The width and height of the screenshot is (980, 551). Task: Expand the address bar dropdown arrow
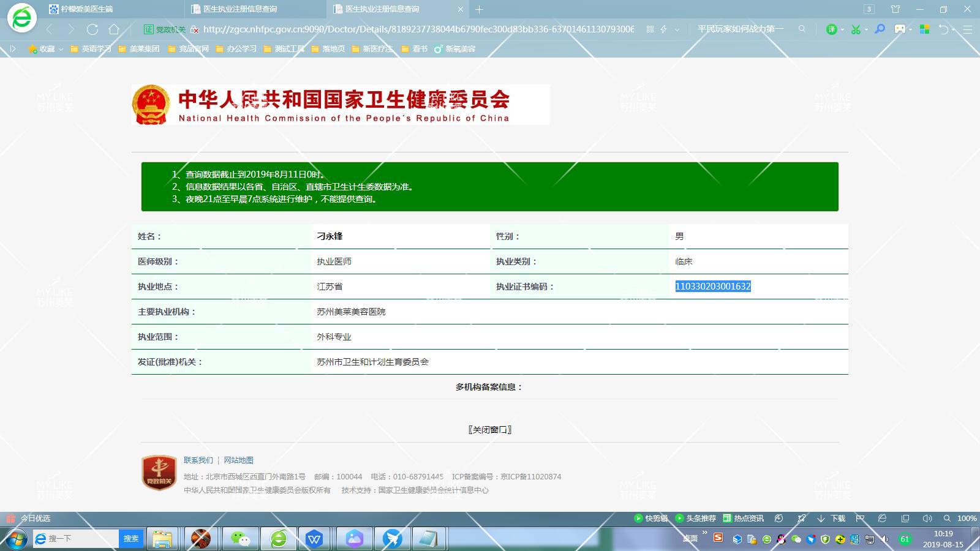pyautogui.click(x=677, y=29)
